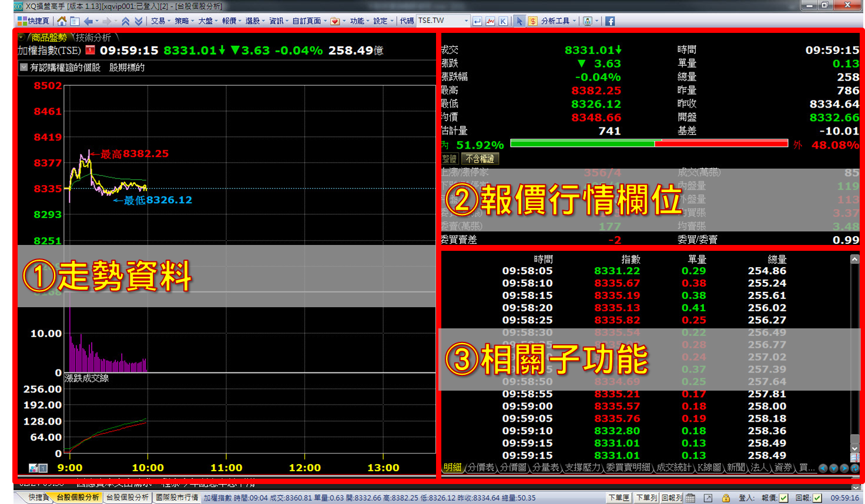Viewport: 865px width, 504px height.
Task: Select the 國際股市行情 bottom page tab
Action: [x=177, y=498]
